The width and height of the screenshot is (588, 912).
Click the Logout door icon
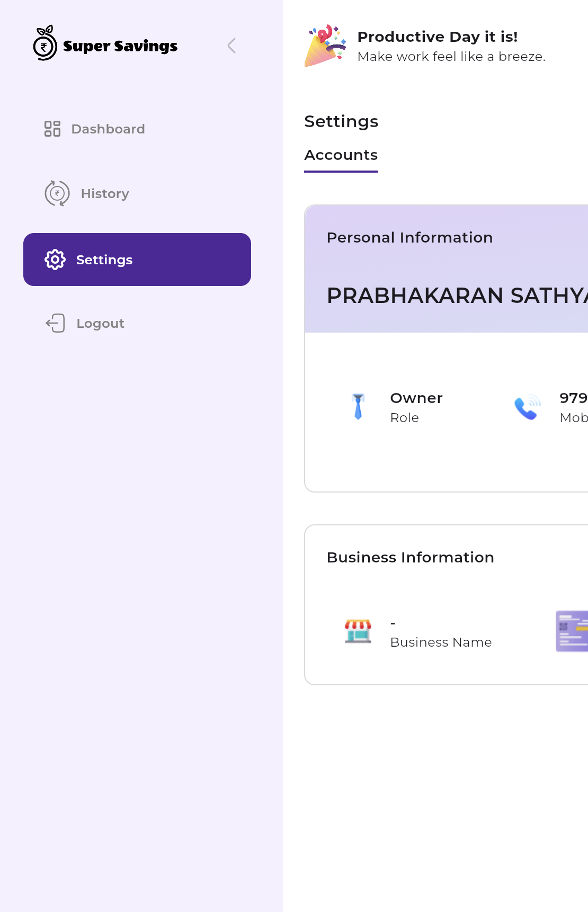point(56,323)
